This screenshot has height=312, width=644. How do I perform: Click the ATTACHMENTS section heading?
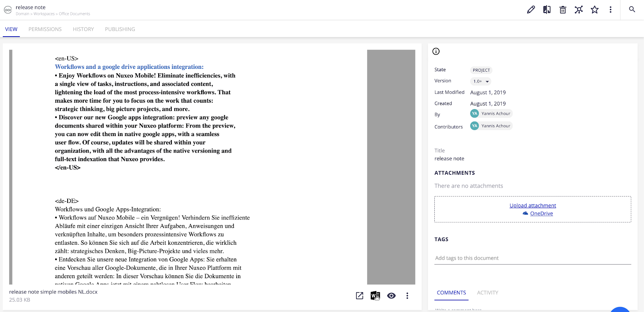tap(455, 173)
